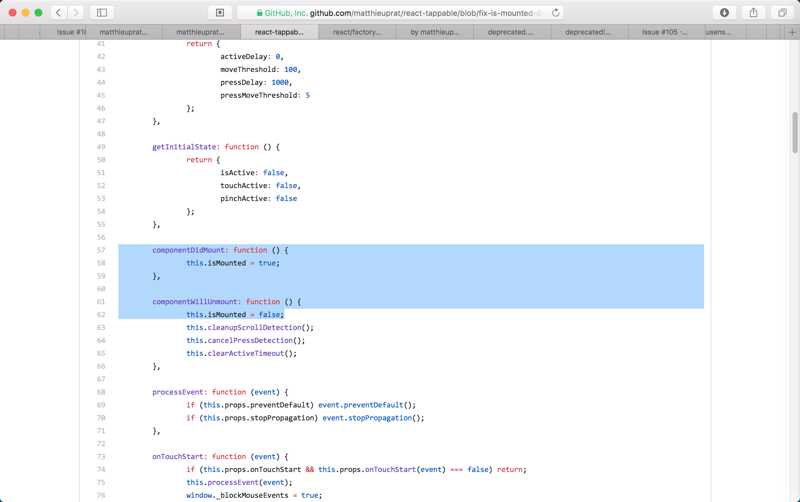Viewport: 800px width, 502px height.
Task: Click 'this.clearActiveTimeout();' line
Action: (241, 354)
